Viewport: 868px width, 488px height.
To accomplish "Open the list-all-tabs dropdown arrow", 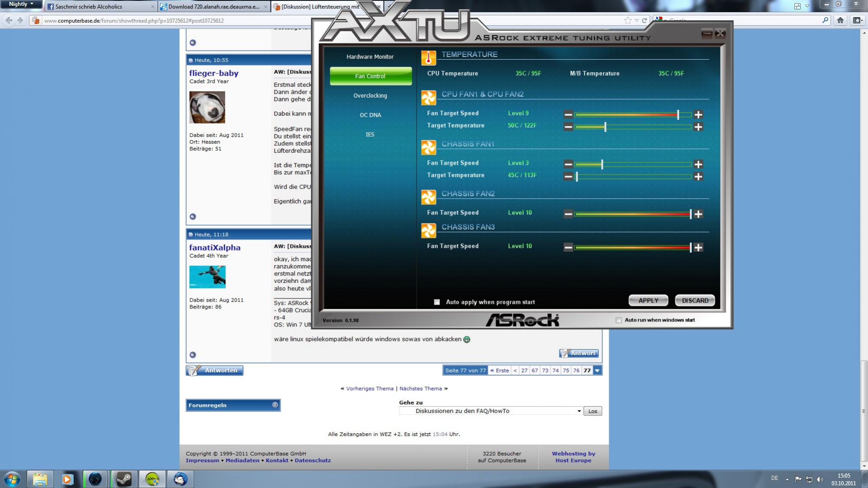I will [x=807, y=6].
